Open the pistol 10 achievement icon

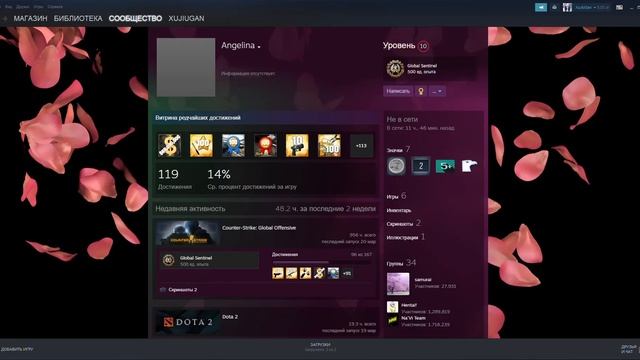tap(297, 146)
